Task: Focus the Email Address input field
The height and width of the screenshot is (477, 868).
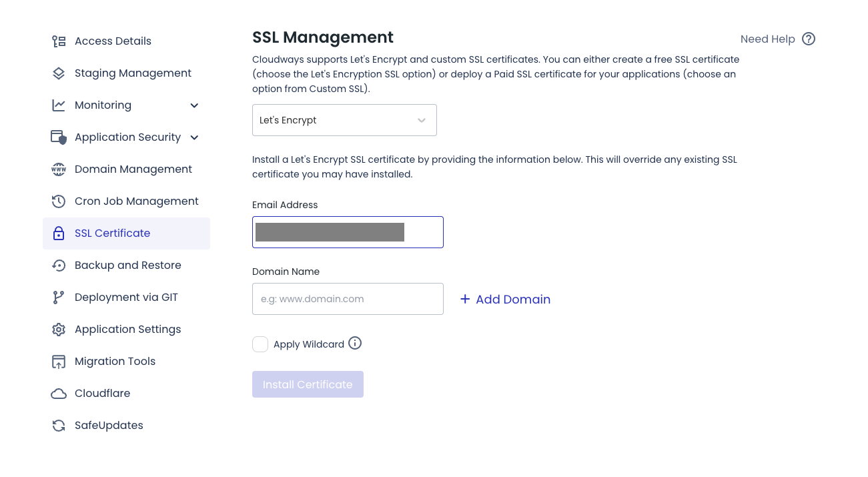Action: click(348, 232)
